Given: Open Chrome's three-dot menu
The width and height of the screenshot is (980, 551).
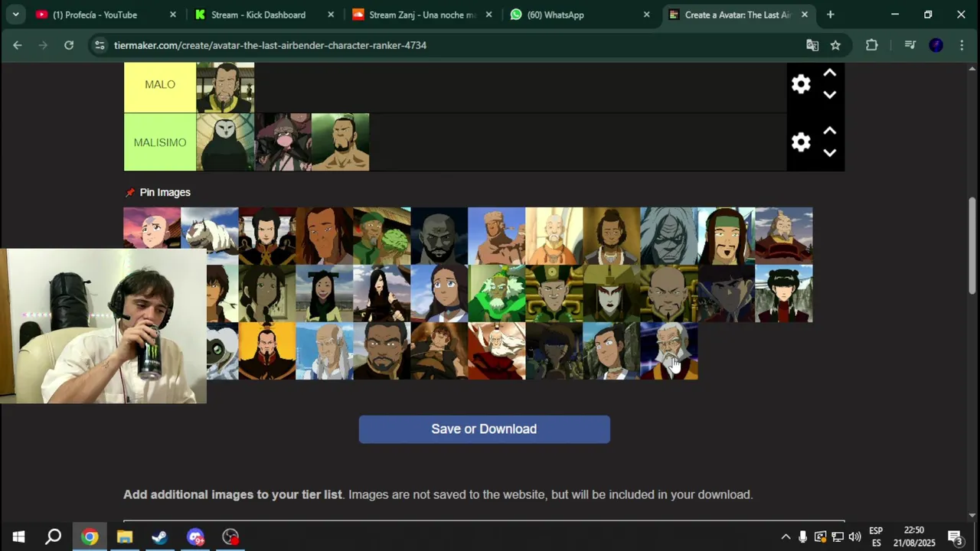Looking at the screenshot, I should (962, 45).
